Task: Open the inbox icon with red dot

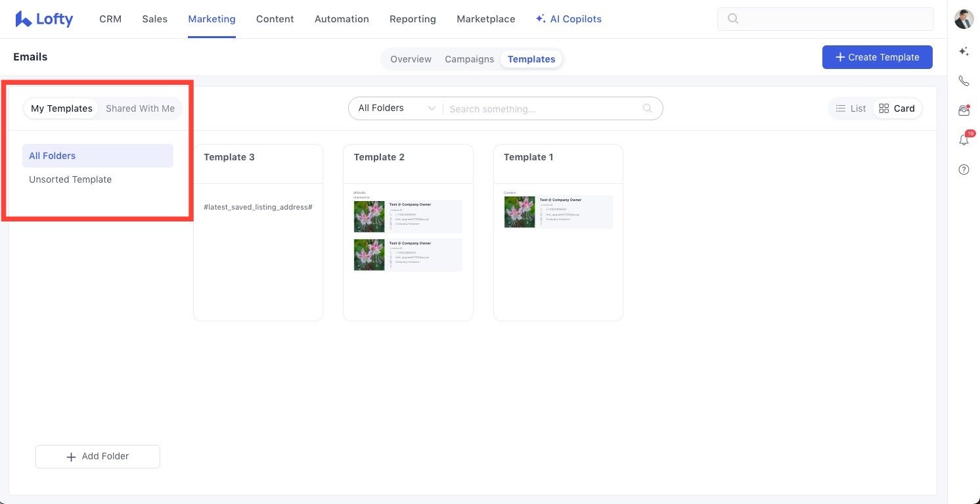Action: (964, 110)
